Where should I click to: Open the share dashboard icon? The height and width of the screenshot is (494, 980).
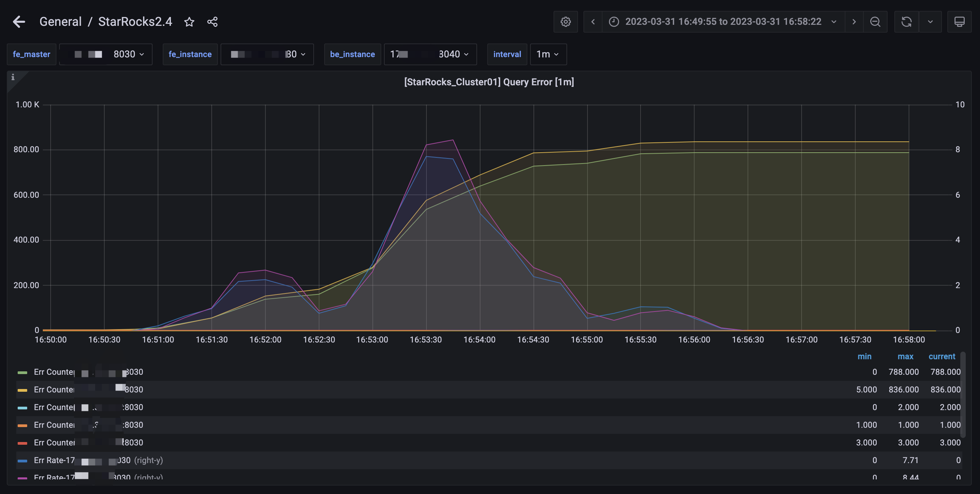pos(212,22)
